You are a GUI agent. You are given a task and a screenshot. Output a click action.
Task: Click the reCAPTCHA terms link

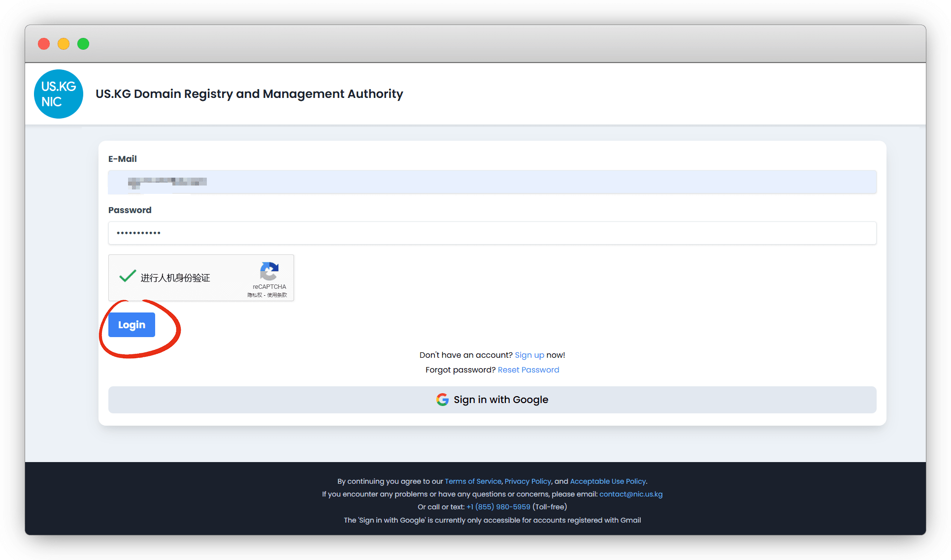[x=277, y=295]
